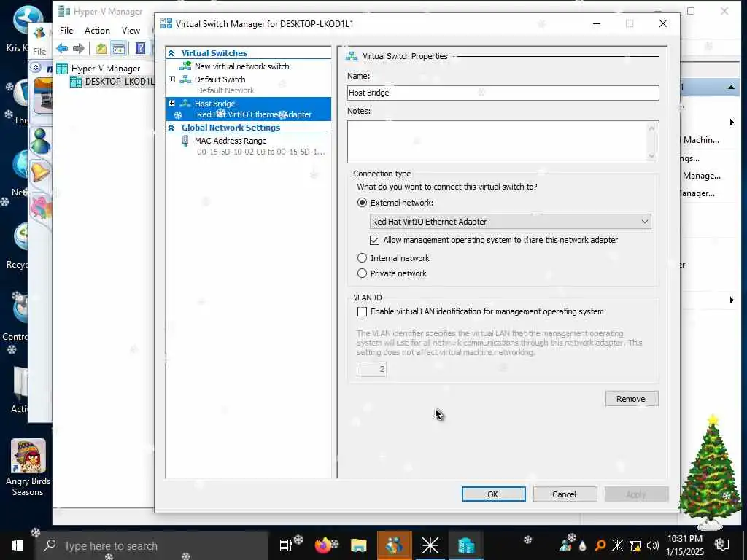Image resolution: width=747 pixels, height=560 pixels.
Task: Click the 'Default Network' subtext row
Action: click(226, 90)
